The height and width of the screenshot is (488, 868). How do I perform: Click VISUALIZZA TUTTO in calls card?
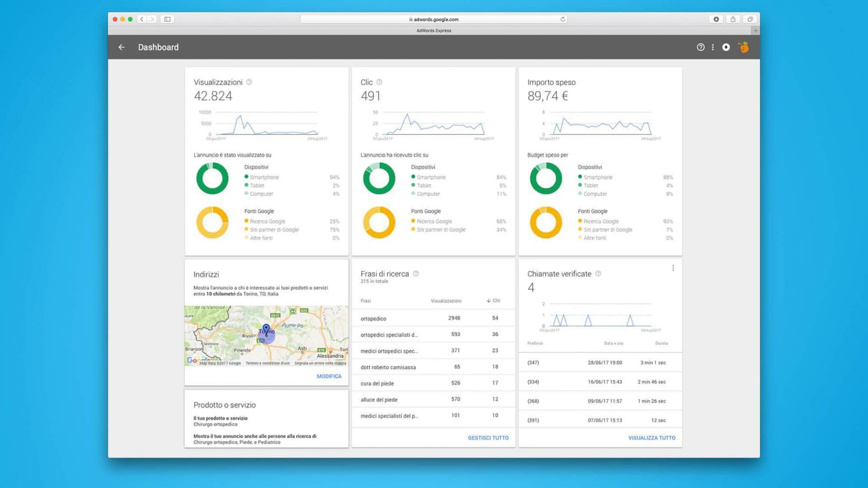pyautogui.click(x=651, y=438)
